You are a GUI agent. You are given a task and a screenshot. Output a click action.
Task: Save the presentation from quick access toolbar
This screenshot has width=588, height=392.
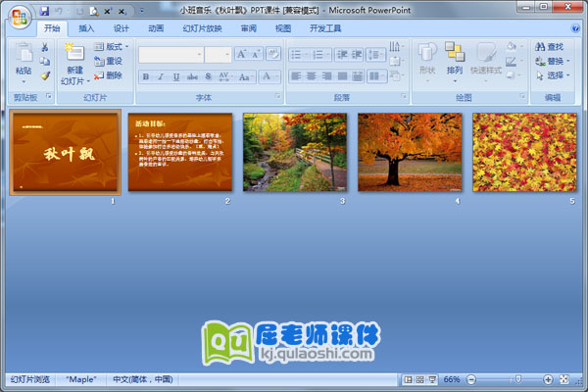click(44, 11)
